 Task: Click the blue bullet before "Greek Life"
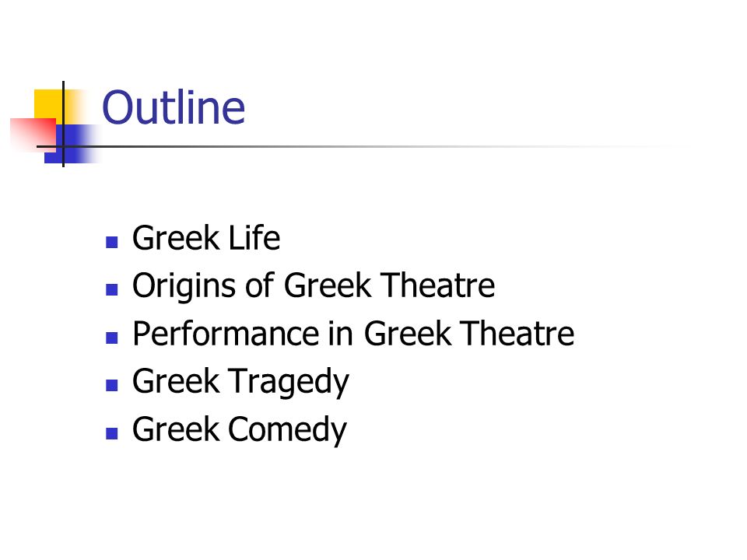111,243
